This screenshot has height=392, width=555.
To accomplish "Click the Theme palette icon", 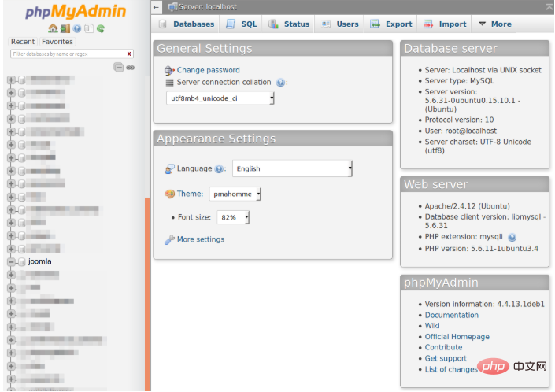I will tap(169, 194).
